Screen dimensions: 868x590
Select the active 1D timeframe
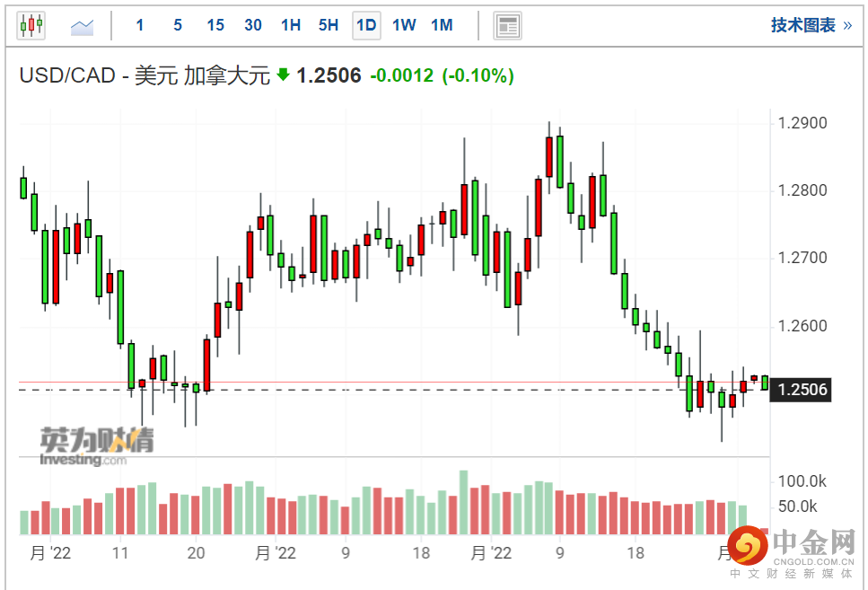pos(366,25)
